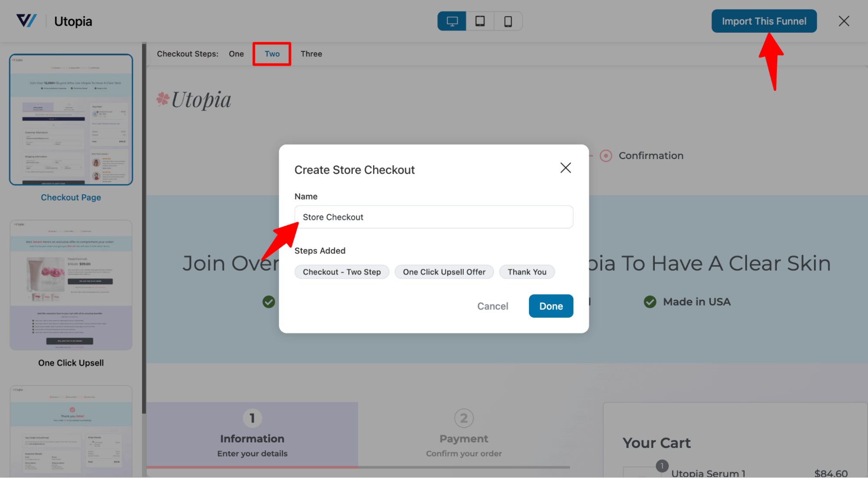The width and height of the screenshot is (868, 478).
Task: Select the Thank You step tag
Action: point(526,272)
